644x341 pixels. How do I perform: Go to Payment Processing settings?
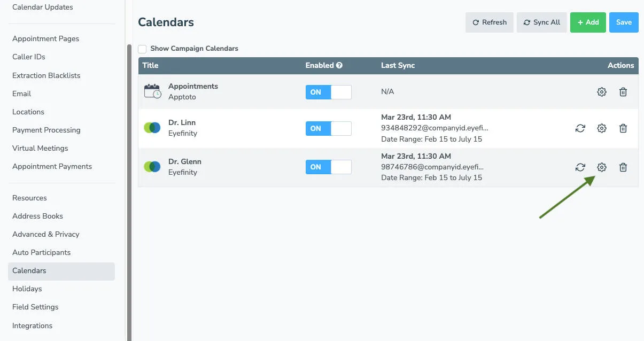point(46,130)
